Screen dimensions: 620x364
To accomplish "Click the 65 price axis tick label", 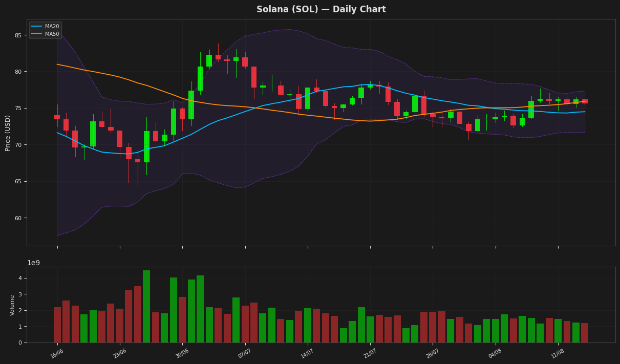I will tap(18, 182).
